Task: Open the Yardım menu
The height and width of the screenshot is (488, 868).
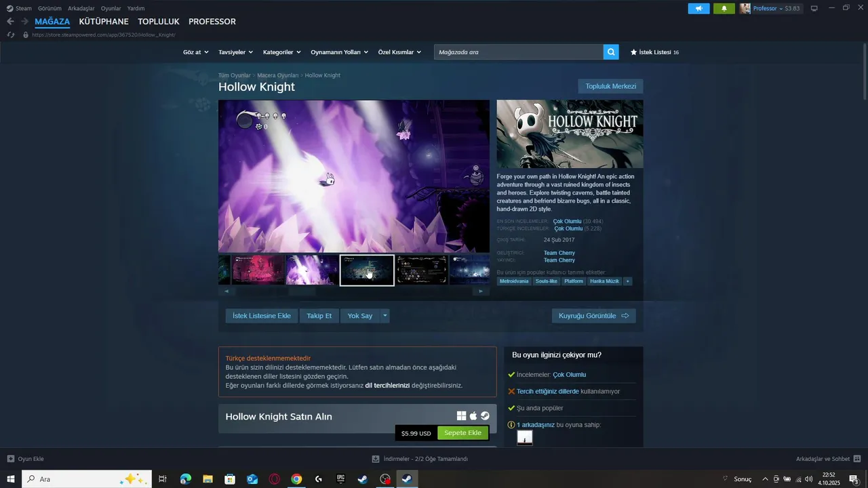Action: click(x=136, y=8)
